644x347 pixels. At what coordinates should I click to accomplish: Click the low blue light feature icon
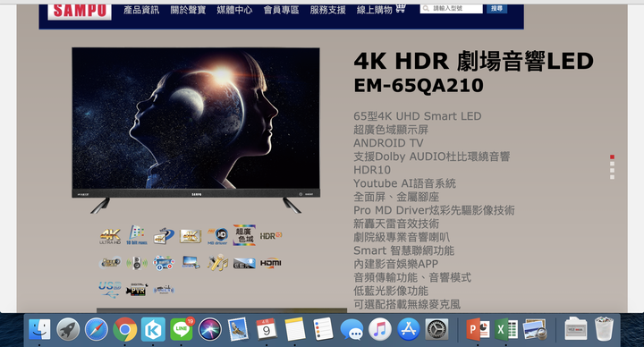coord(244,263)
